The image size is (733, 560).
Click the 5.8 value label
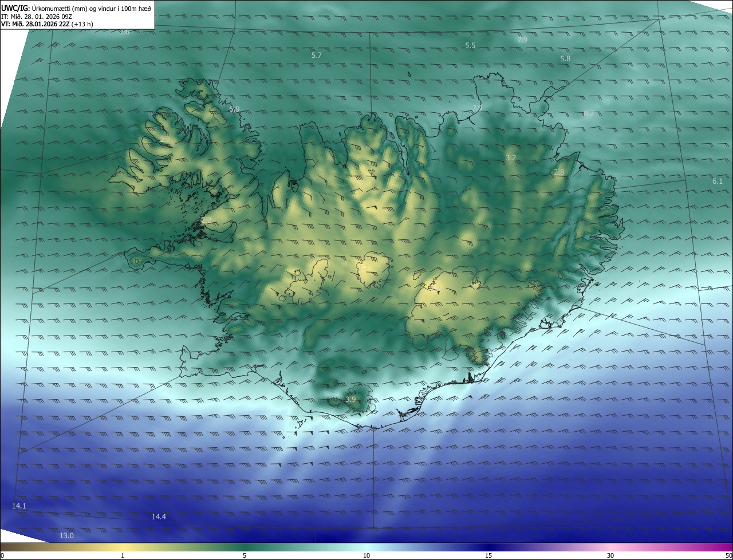coord(565,59)
